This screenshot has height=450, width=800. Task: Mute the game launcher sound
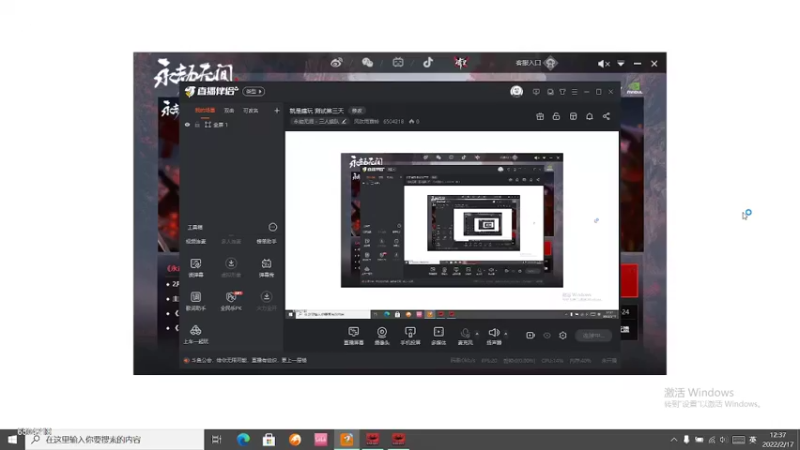coord(604,64)
